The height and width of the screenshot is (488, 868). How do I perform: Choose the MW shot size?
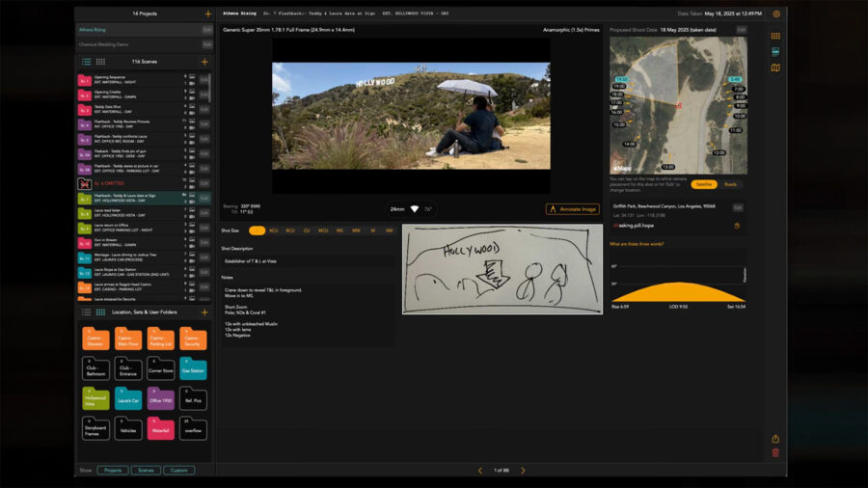[356, 230]
